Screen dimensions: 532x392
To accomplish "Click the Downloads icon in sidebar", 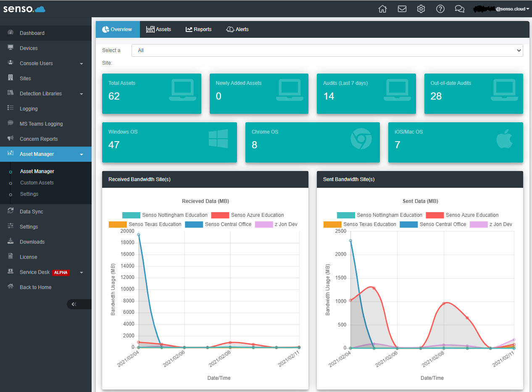I will point(11,242).
